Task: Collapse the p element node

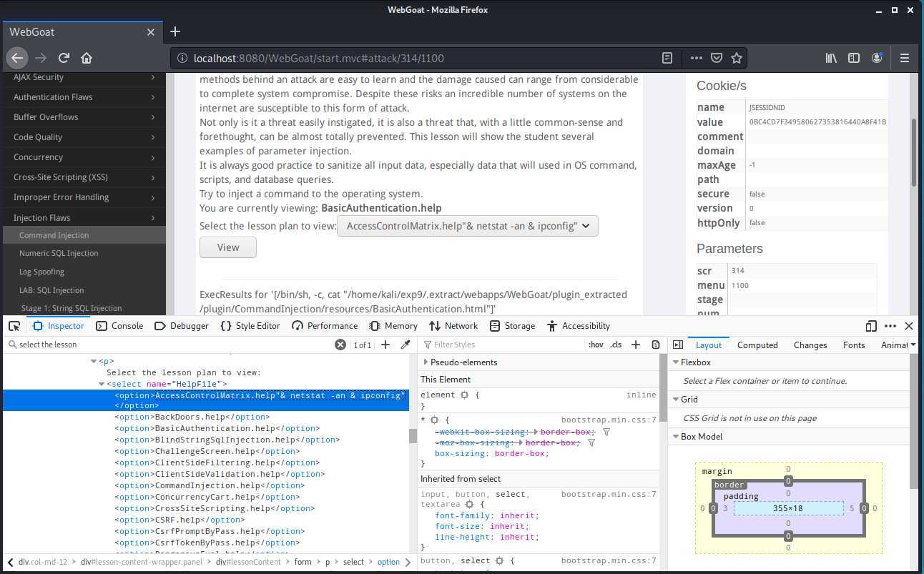Action: (94, 361)
